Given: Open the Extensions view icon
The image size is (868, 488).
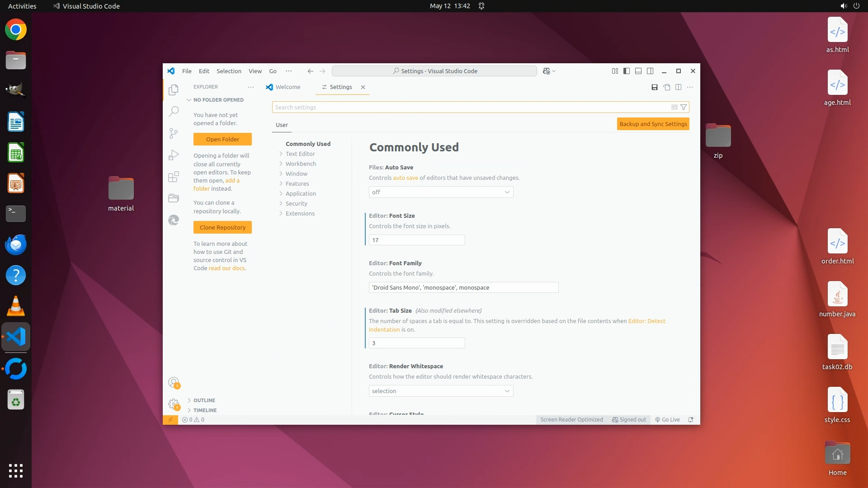Looking at the screenshot, I should (174, 177).
